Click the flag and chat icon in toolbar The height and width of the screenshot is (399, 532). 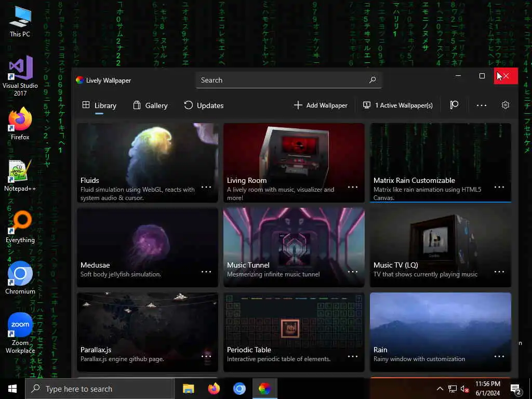(x=454, y=105)
